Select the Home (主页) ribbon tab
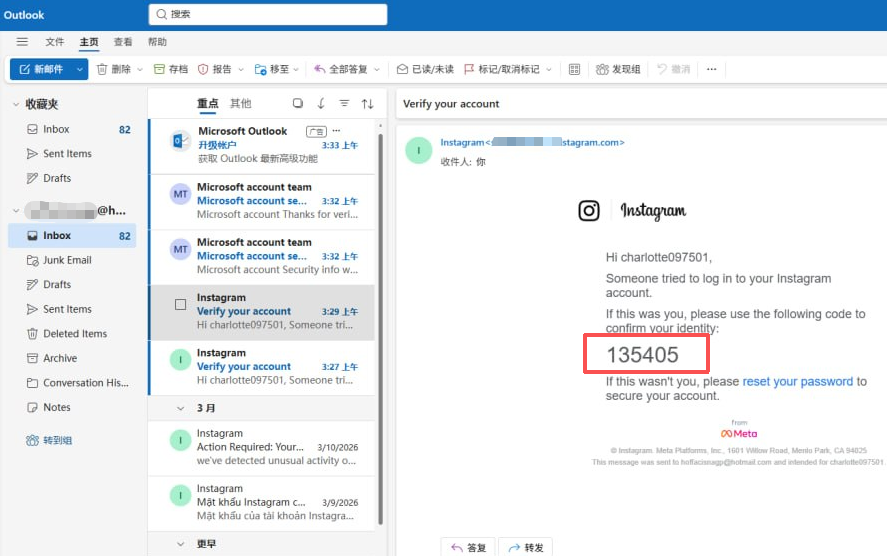The width and height of the screenshot is (887, 556). pyautogui.click(x=89, y=41)
